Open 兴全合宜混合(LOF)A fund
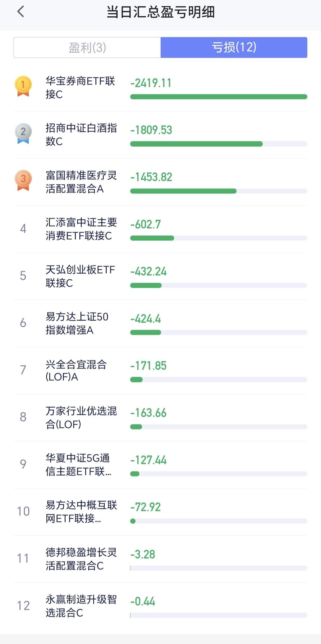The height and width of the screenshot is (644, 321). click(x=76, y=371)
